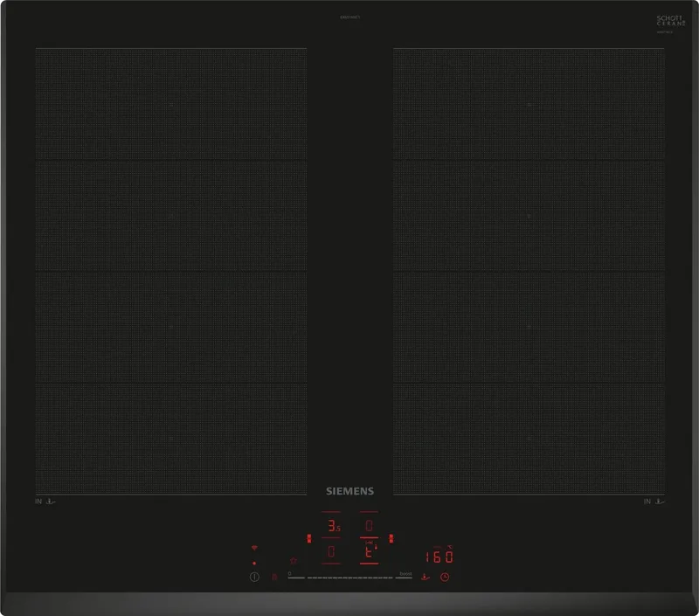699x616 pixels.
Task: Select the zone showing t
Action: 369,552
